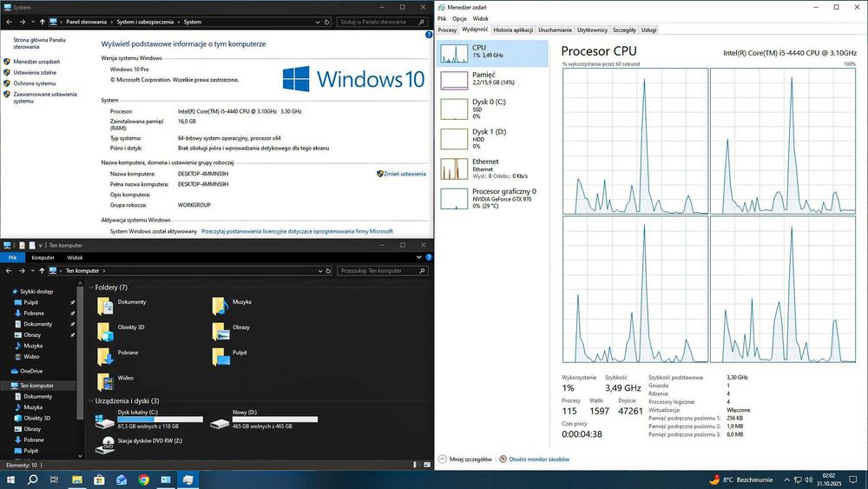Screen dimensions: 868x489
Task: Open File Explorer from the taskbar
Action: pos(77,479)
